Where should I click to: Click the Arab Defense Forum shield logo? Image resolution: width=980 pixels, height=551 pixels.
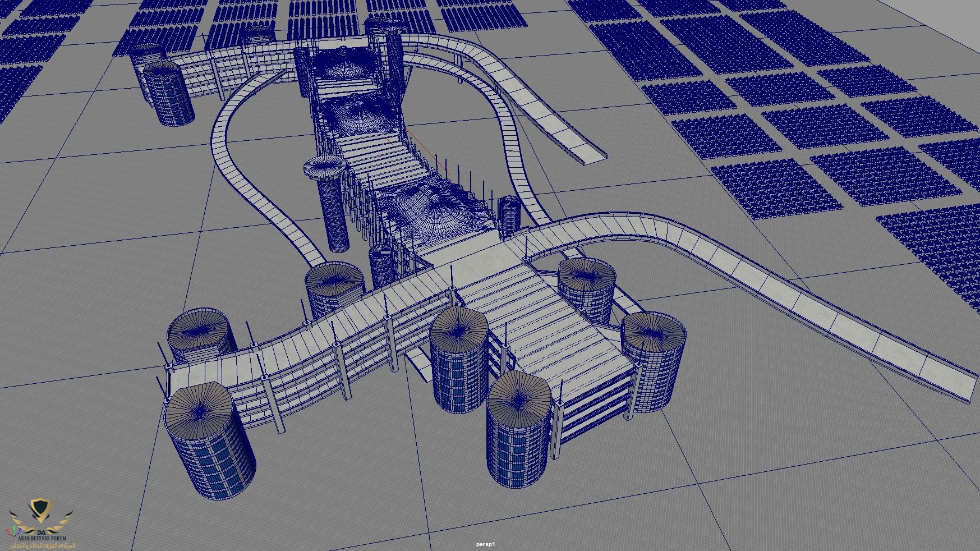coord(41,512)
